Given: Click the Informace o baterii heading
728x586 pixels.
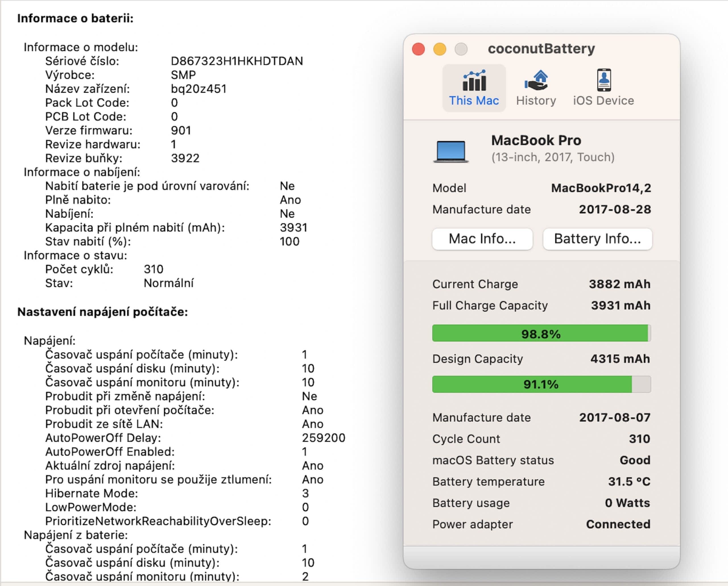Looking at the screenshot, I should click(75, 18).
